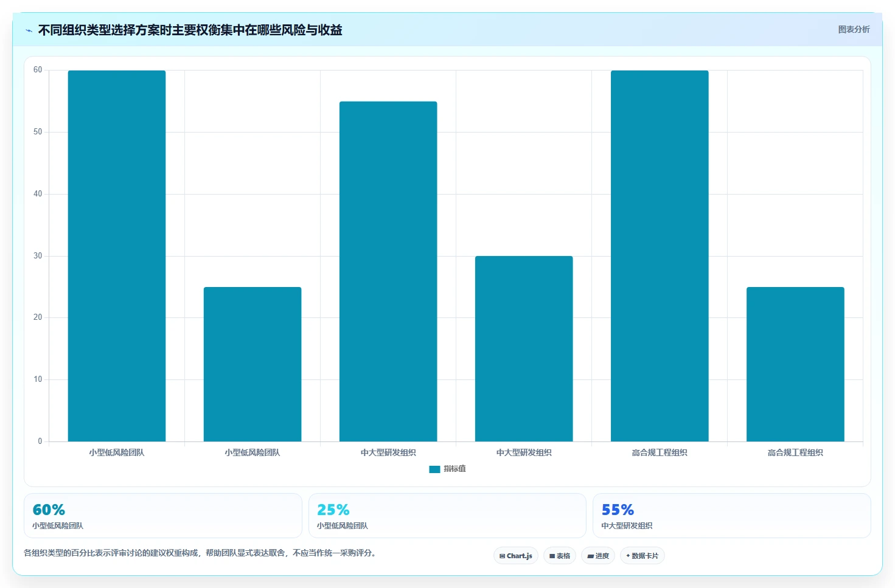Click the y-axis label 20
895x588 pixels.
(x=38, y=317)
